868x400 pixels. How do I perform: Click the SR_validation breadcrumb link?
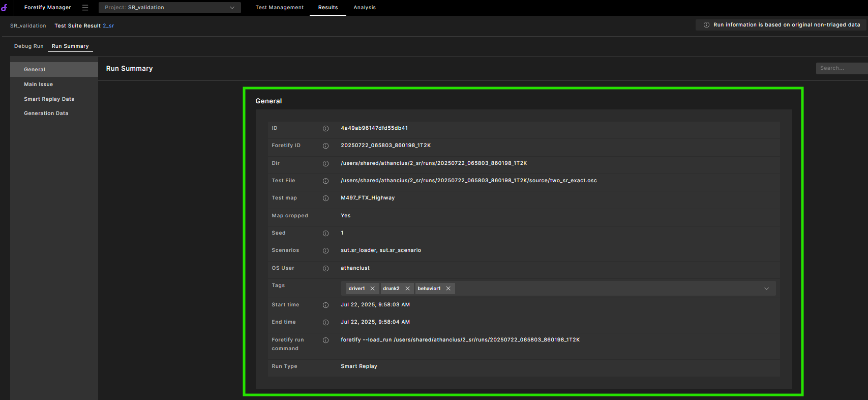28,26
